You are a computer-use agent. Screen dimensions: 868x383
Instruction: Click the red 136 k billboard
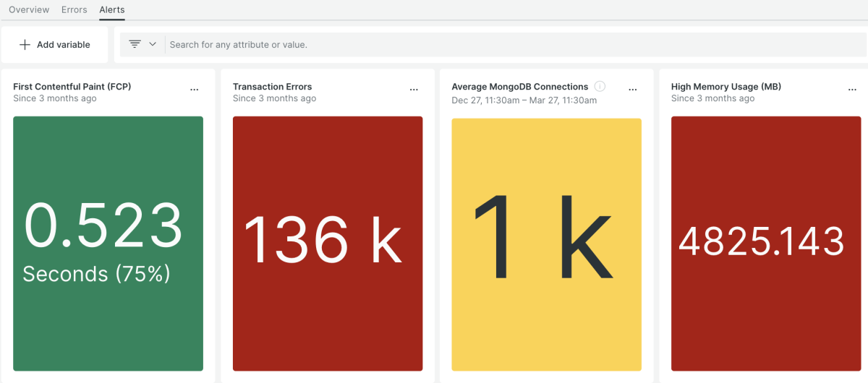(328, 244)
